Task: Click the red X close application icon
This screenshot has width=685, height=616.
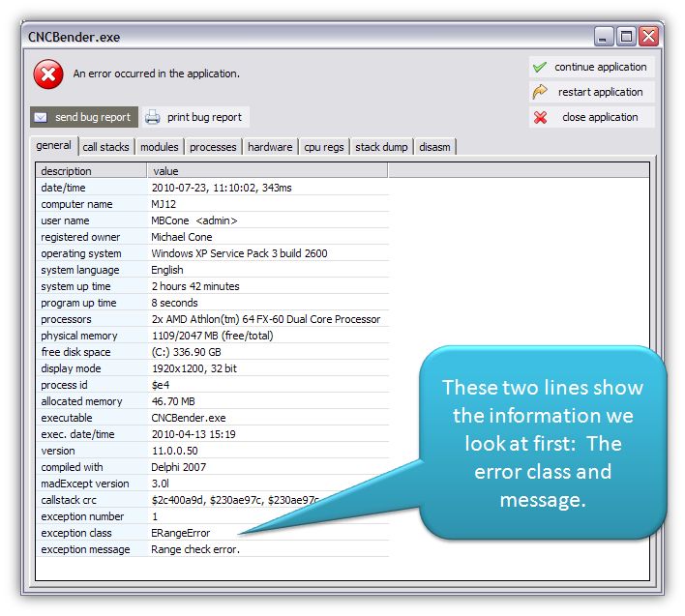Action: (540, 118)
